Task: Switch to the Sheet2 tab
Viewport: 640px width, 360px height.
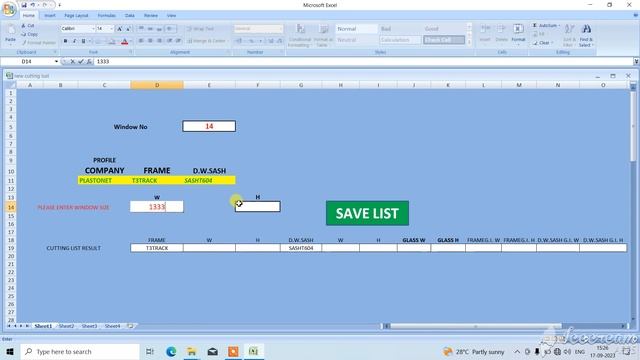Action: point(66,326)
